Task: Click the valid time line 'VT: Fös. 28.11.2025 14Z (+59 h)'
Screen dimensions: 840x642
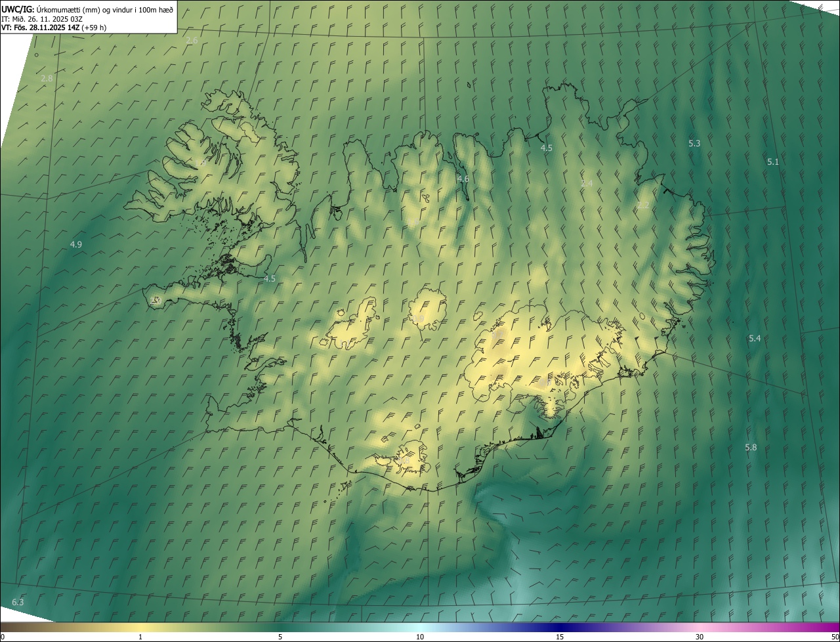Action: pyautogui.click(x=54, y=28)
